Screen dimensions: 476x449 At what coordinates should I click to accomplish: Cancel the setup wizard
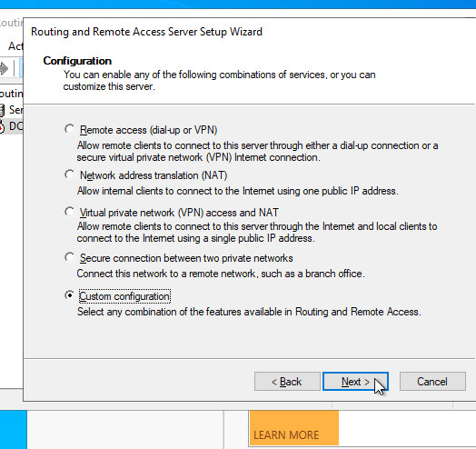[432, 381]
